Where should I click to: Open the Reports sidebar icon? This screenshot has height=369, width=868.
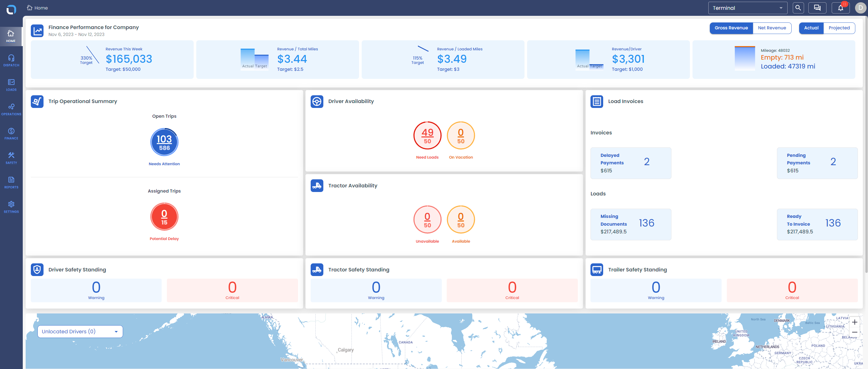11,182
